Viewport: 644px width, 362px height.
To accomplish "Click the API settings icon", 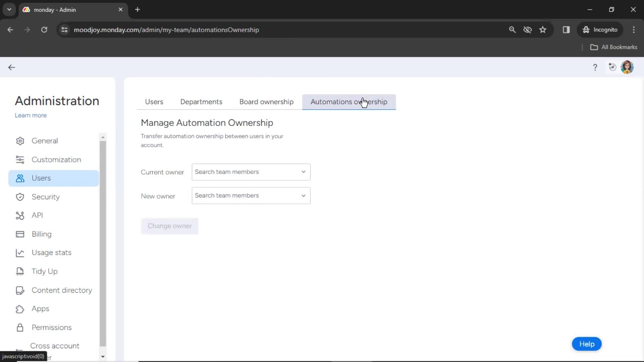I will [x=20, y=215].
